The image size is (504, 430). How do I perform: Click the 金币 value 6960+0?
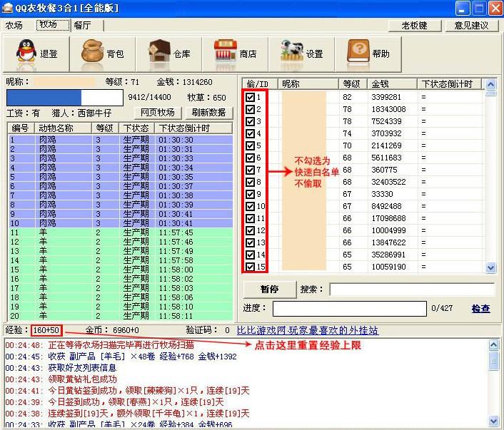tap(126, 330)
